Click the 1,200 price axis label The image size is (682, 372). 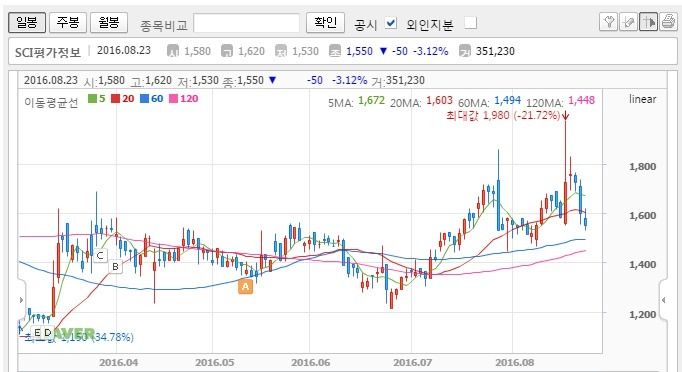642,314
